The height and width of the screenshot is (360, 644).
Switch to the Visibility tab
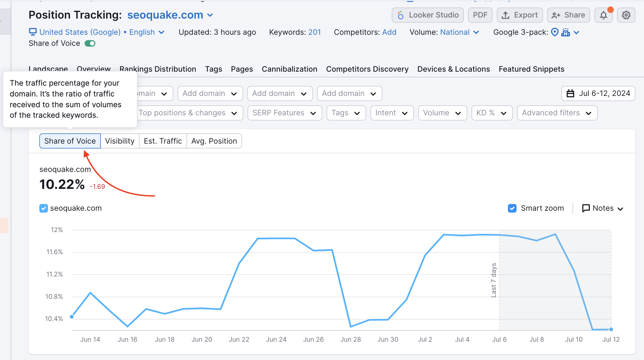pyautogui.click(x=119, y=141)
